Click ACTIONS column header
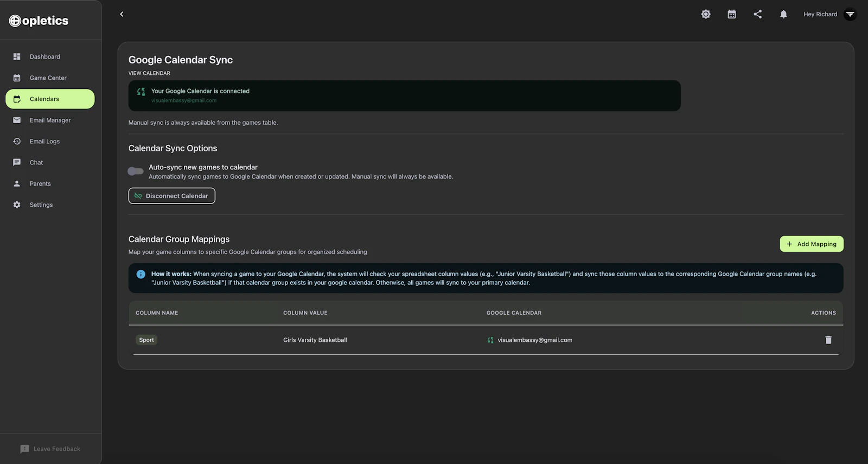Image resolution: width=868 pixels, height=464 pixels. 824,313
